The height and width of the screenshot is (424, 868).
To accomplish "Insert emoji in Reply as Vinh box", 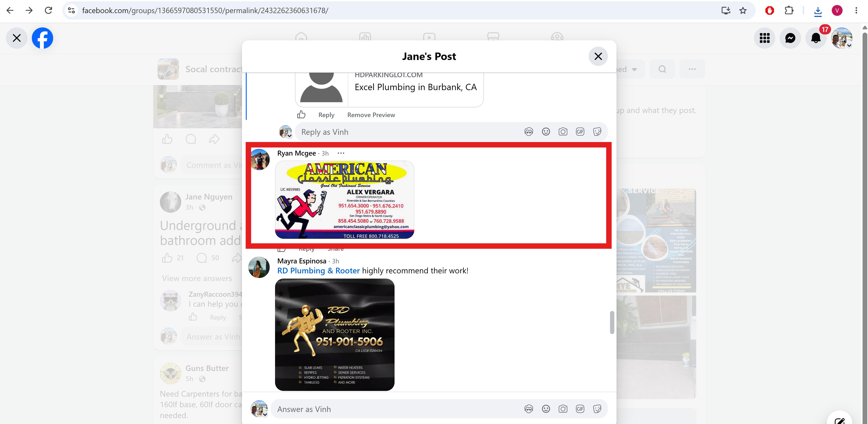I will [x=546, y=132].
